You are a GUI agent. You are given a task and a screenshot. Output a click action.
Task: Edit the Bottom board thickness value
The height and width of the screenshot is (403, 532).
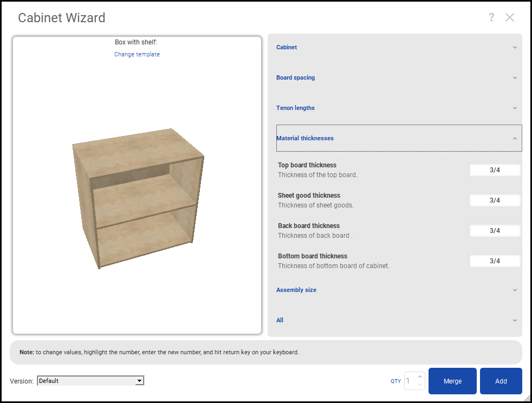point(495,261)
